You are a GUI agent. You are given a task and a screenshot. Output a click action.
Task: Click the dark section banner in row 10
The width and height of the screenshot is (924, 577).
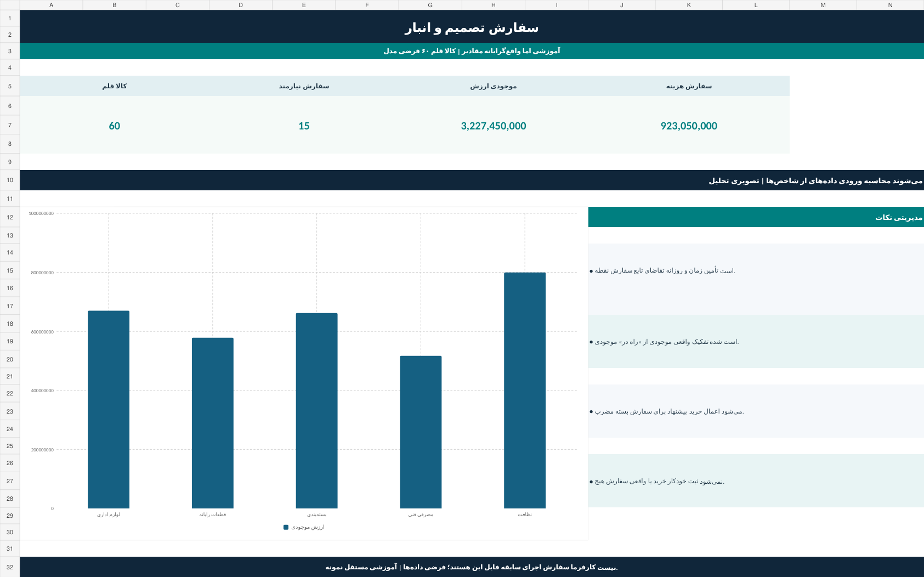(472, 180)
